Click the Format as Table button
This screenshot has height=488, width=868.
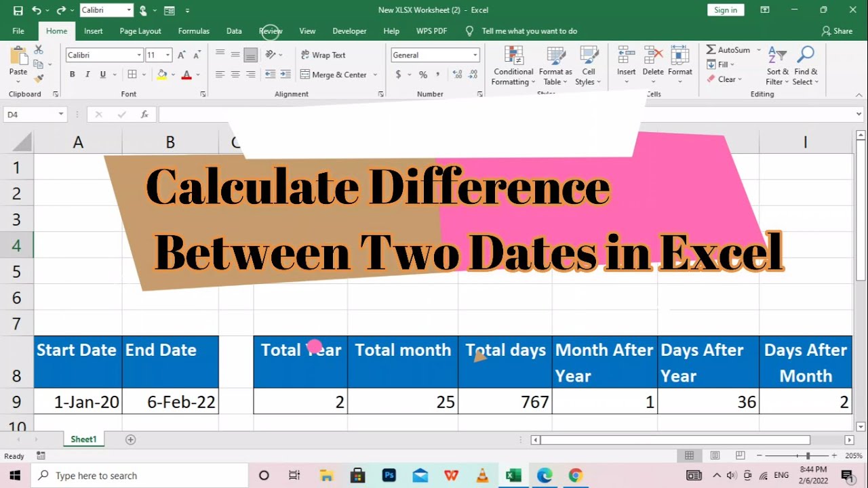[x=555, y=66]
